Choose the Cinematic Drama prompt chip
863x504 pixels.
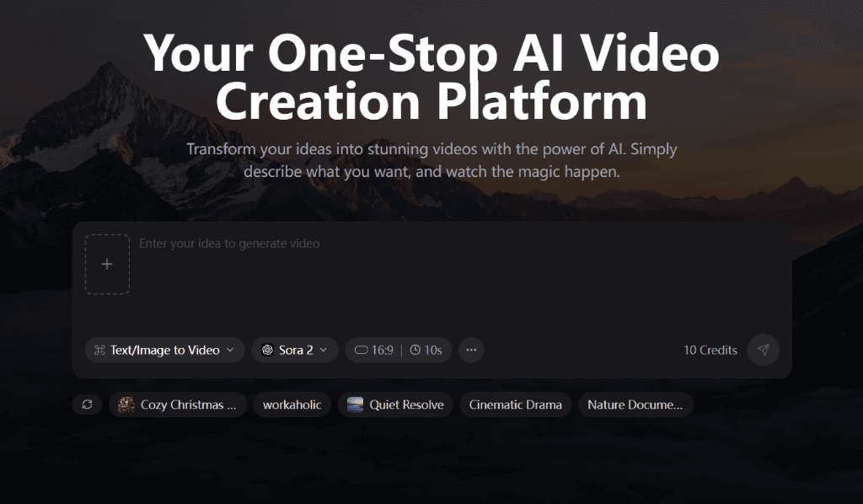pyautogui.click(x=515, y=405)
